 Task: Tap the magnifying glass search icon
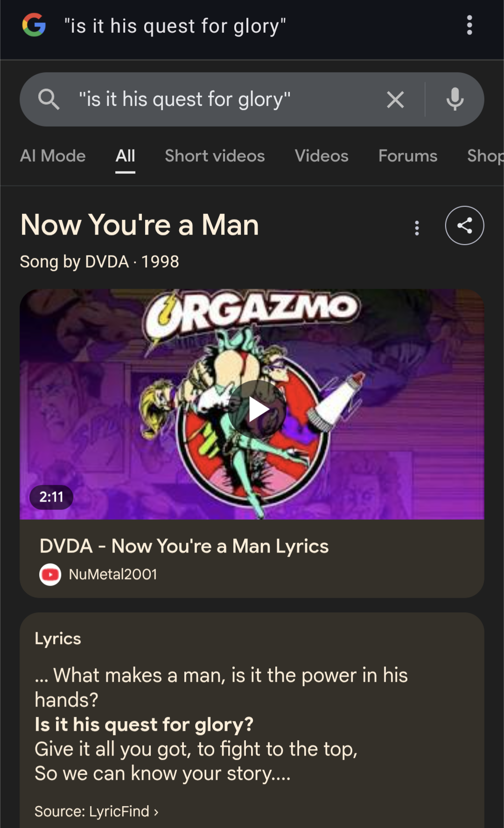tap(49, 99)
